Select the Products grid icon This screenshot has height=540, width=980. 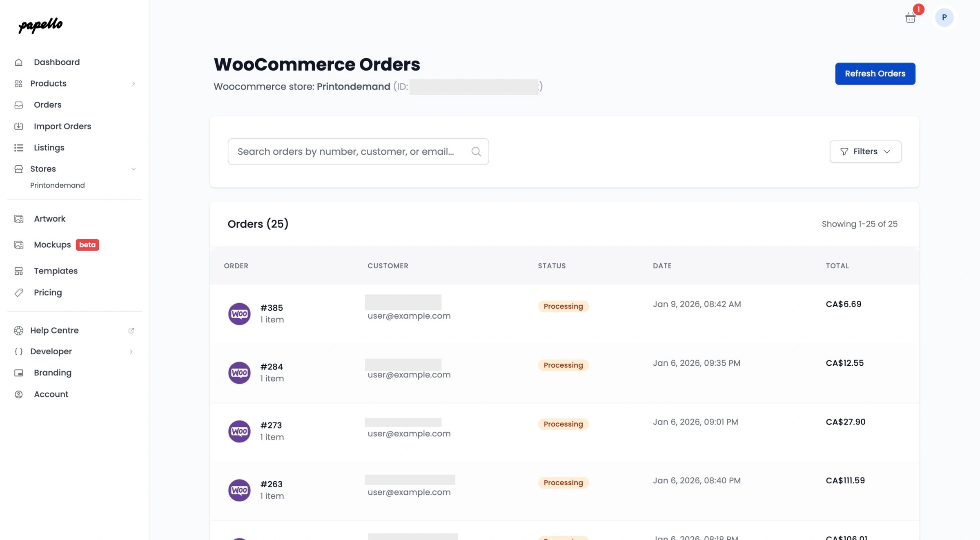click(x=19, y=83)
